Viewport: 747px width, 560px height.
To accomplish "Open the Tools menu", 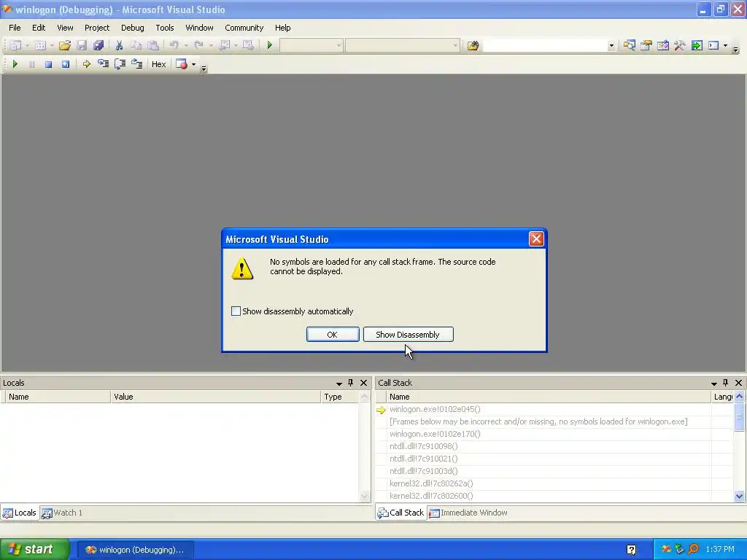I will (x=165, y=28).
